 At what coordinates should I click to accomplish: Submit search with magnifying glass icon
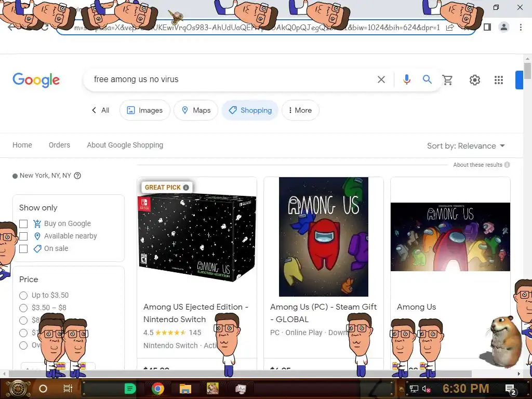point(427,79)
